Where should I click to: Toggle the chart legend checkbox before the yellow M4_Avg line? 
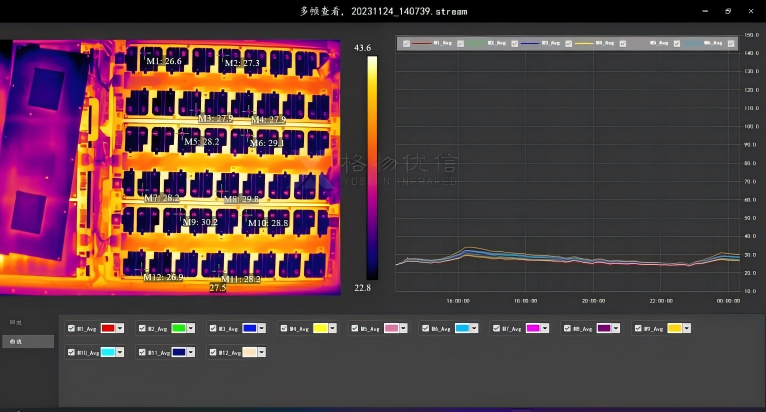tap(569, 43)
